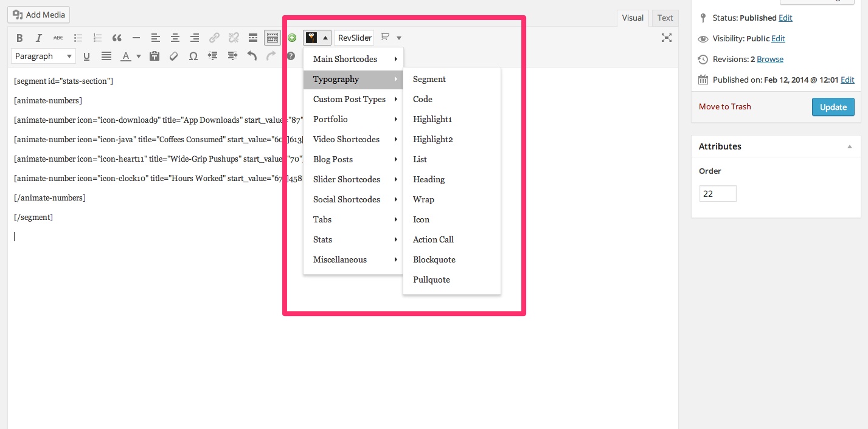Image resolution: width=868 pixels, height=429 pixels.
Task: Click the blue Update button
Action: [x=833, y=107]
